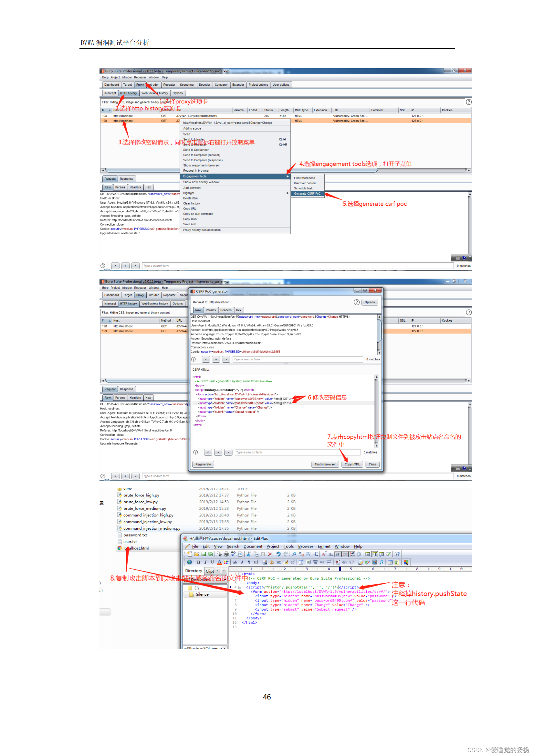534x756 pixels.
Task: Toggle line numbers button in EditPlus toolbar
Action: [x=352, y=554]
